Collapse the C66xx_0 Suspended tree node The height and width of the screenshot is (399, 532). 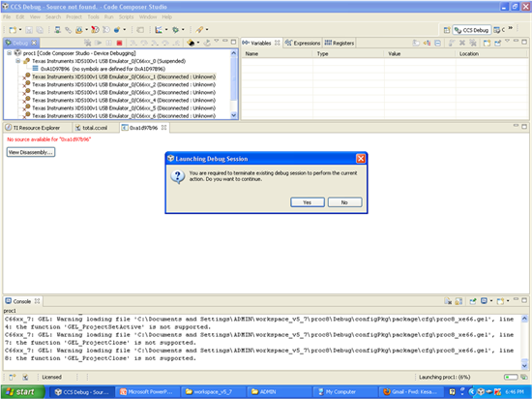point(18,61)
